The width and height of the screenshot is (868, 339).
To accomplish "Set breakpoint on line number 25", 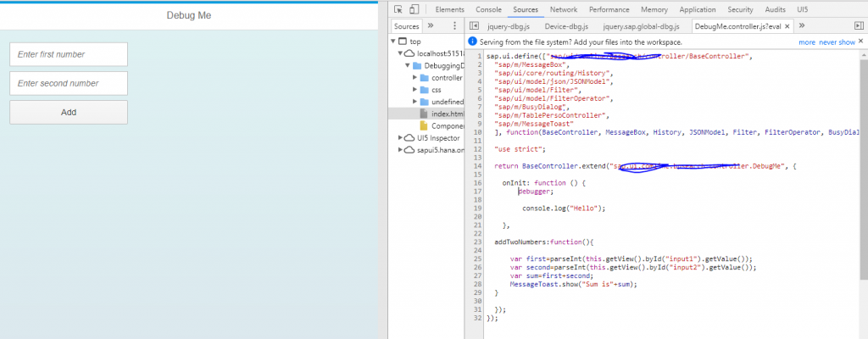I will [x=478, y=258].
